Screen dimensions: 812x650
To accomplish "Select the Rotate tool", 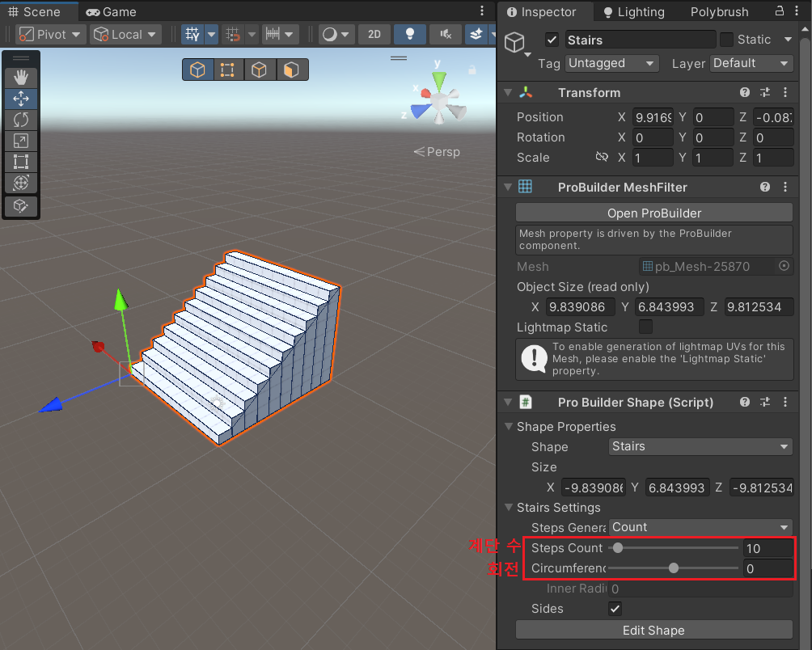I will (x=21, y=120).
